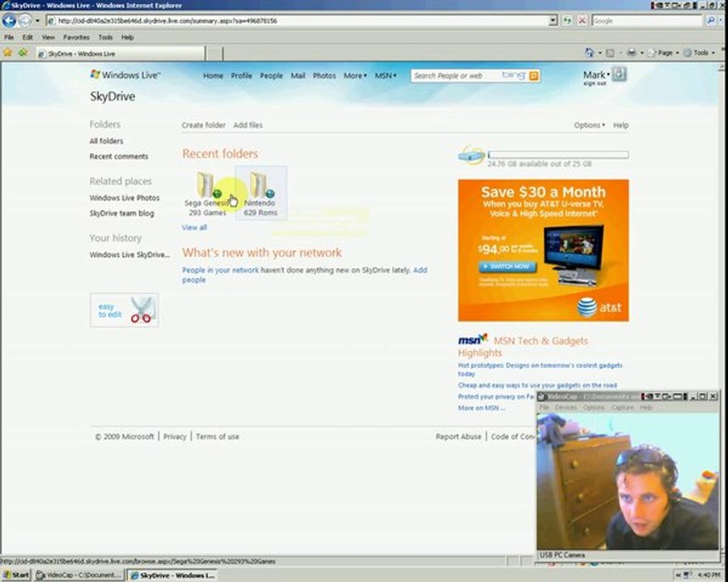Click the SkyDrive Help link

pos(620,124)
